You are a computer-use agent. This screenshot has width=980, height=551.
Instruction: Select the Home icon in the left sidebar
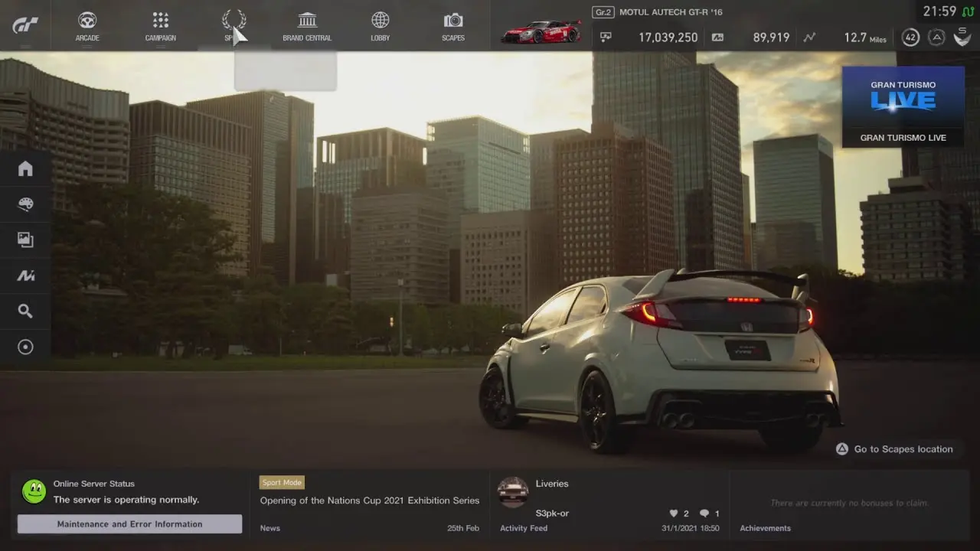25,168
